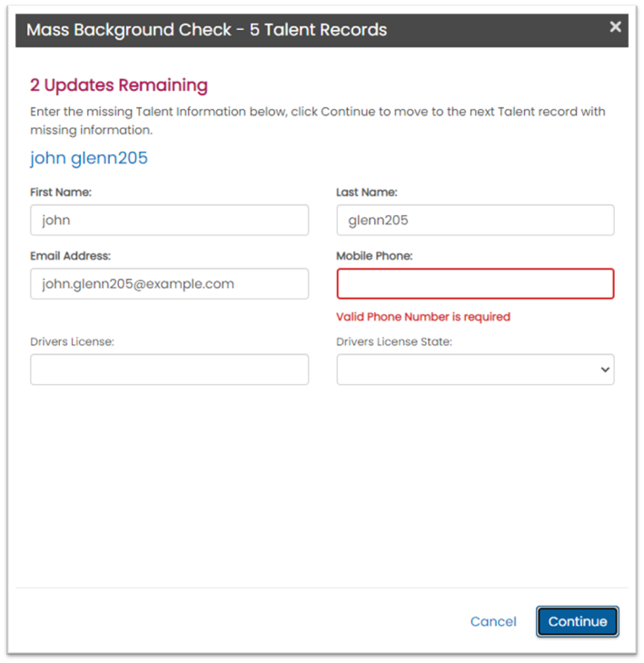Focus the Drivers License text box
Viewport: 644px width, 663px height.
(x=169, y=370)
